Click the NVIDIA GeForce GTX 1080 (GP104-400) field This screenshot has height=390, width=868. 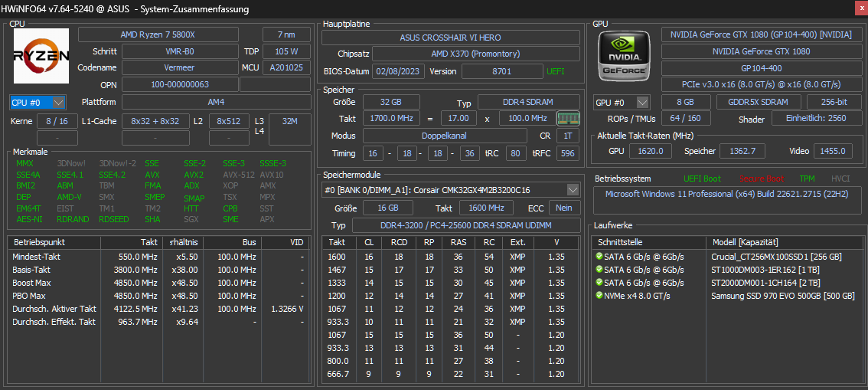(761, 34)
